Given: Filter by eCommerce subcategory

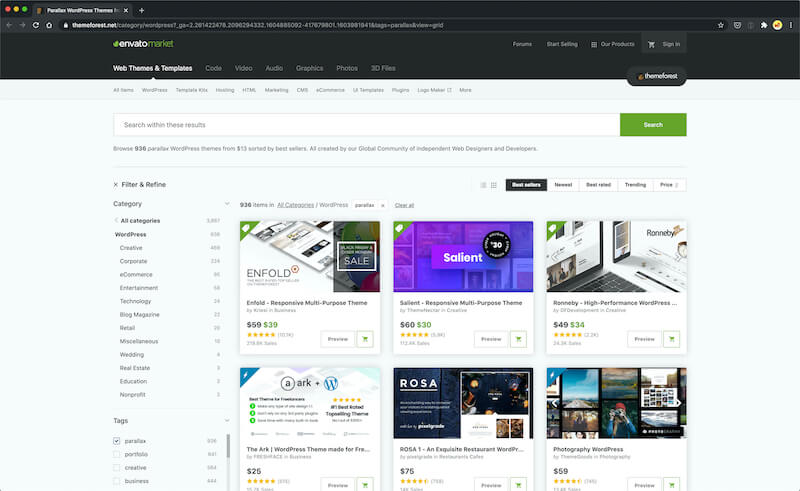Looking at the screenshot, I should [x=136, y=275].
